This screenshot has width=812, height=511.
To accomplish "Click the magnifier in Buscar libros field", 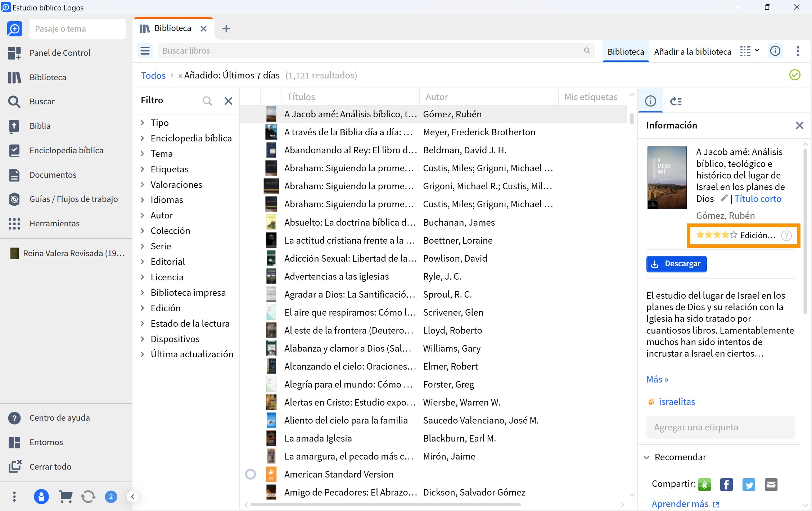I will tap(587, 51).
